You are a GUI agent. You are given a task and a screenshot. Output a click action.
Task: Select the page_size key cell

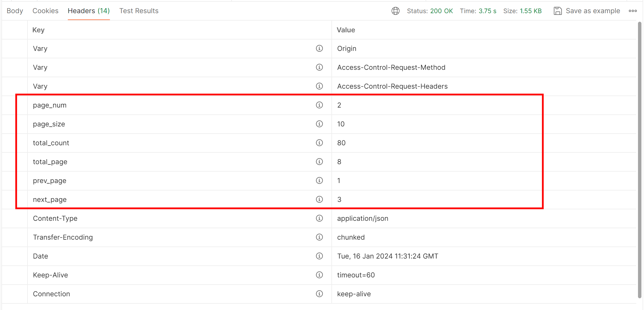pyautogui.click(x=179, y=124)
